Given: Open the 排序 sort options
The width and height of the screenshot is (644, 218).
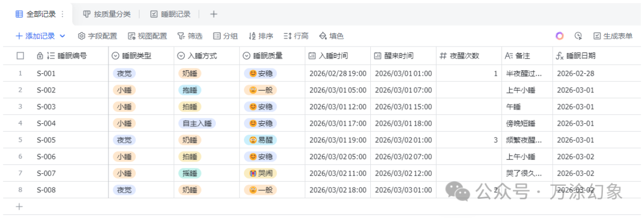Looking at the screenshot, I should pos(261,36).
